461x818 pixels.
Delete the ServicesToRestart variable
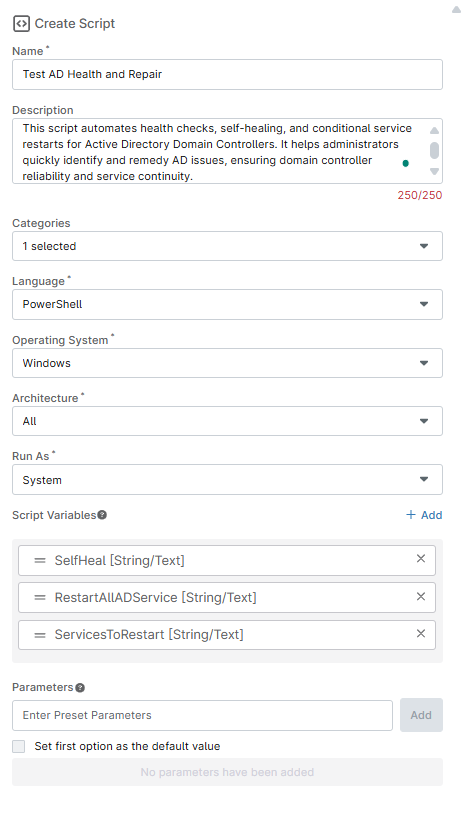pos(421,633)
